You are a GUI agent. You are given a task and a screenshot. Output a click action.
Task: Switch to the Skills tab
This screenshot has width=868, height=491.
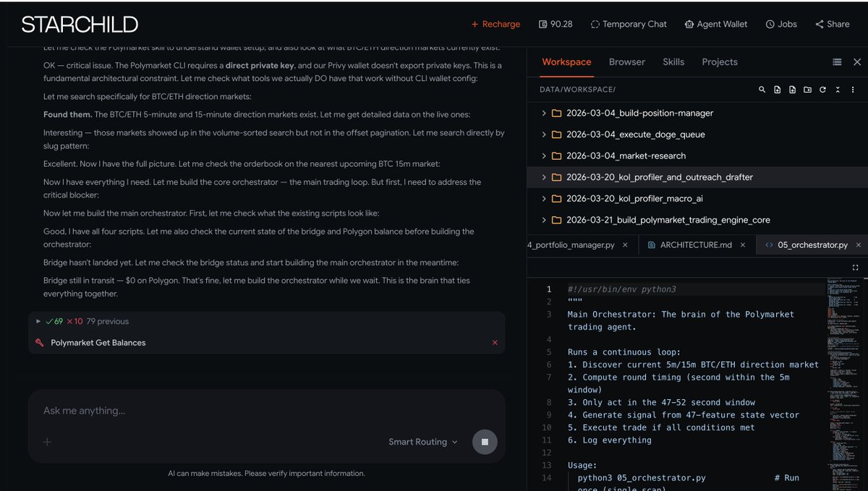[673, 62]
